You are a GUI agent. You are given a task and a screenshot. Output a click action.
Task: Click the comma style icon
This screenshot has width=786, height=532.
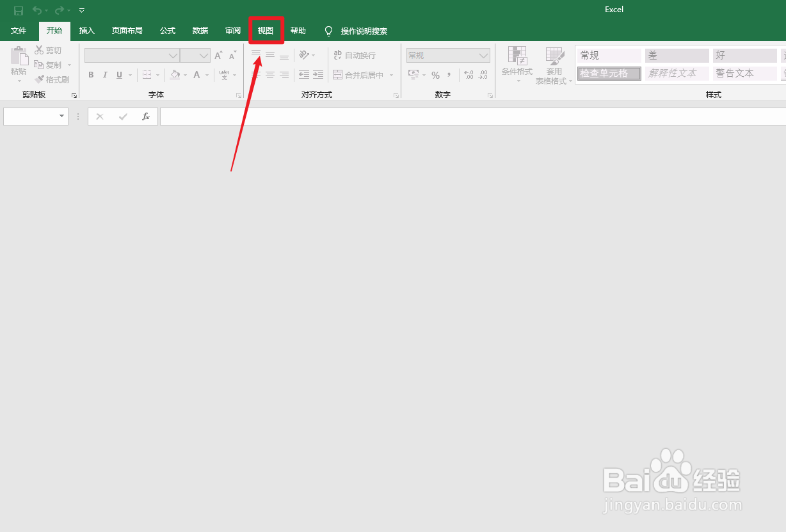click(450, 75)
